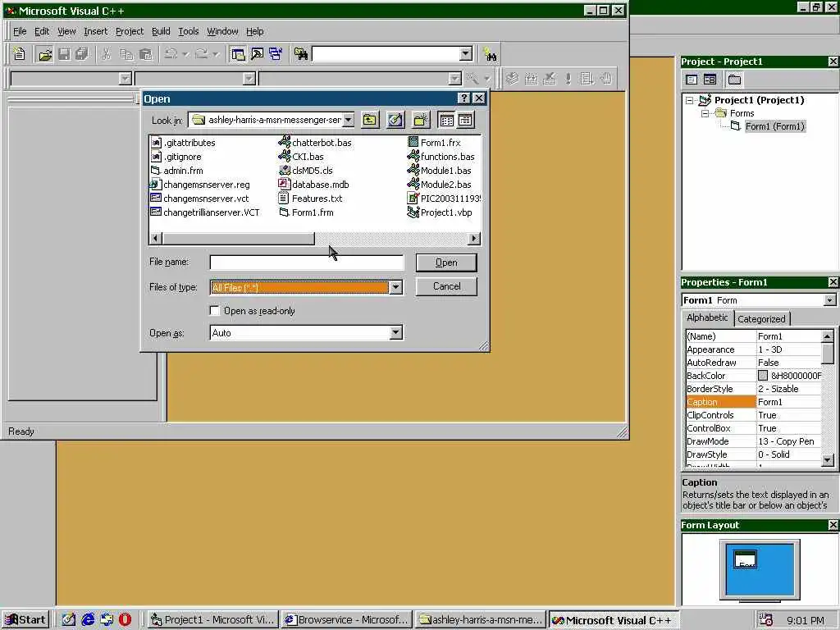Click the Window List toolbar icon
This screenshot has height=630, width=840.
pyautogui.click(x=276, y=54)
